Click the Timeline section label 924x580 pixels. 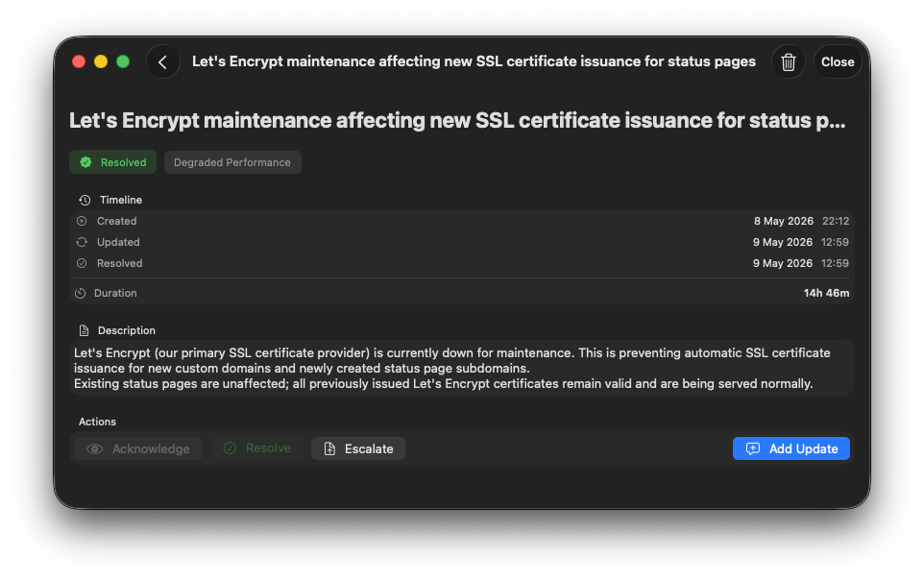click(x=121, y=200)
